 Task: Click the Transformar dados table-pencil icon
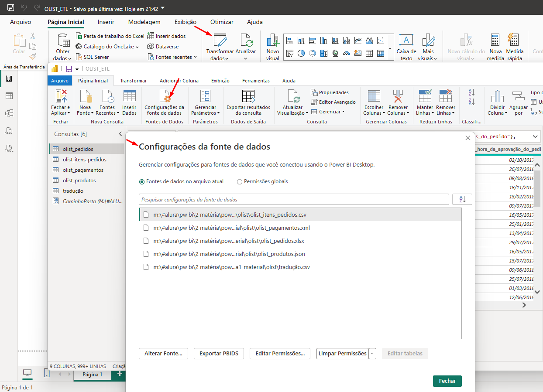(x=220, y=40)
